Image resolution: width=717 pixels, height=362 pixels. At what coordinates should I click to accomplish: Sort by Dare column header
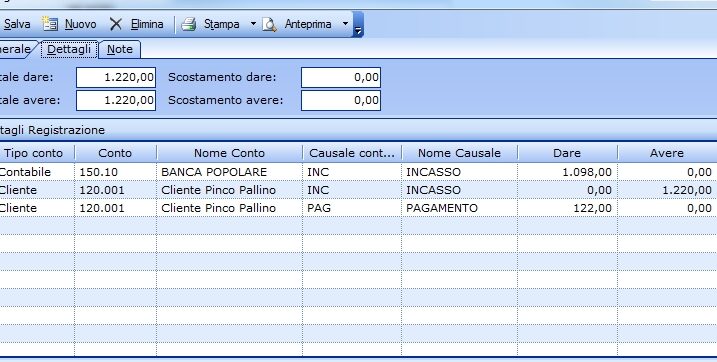click(x=567, y=153)
